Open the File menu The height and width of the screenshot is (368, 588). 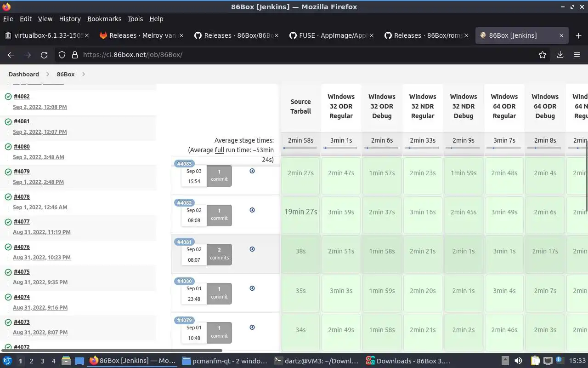tap(8, 19)
